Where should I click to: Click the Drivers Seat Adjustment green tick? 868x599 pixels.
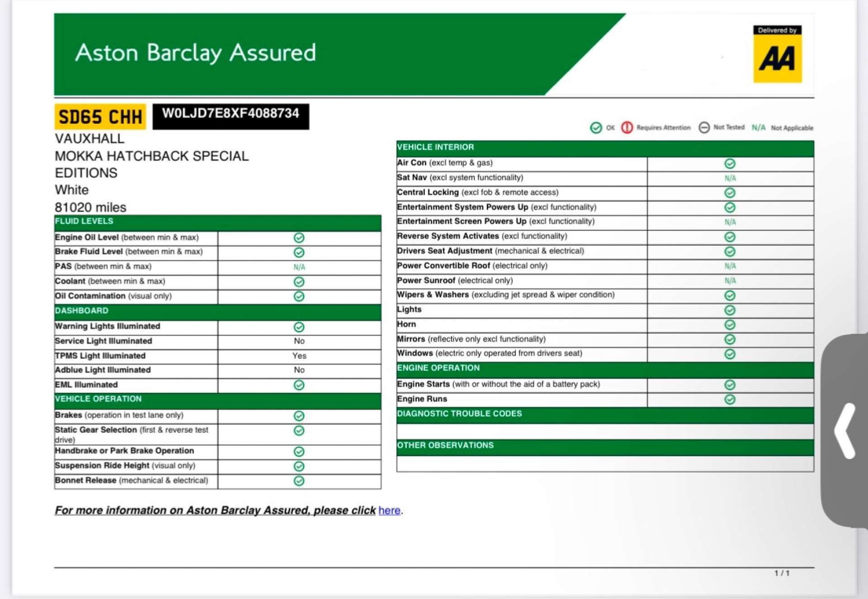pyautogui.click(x=730, y=251)
